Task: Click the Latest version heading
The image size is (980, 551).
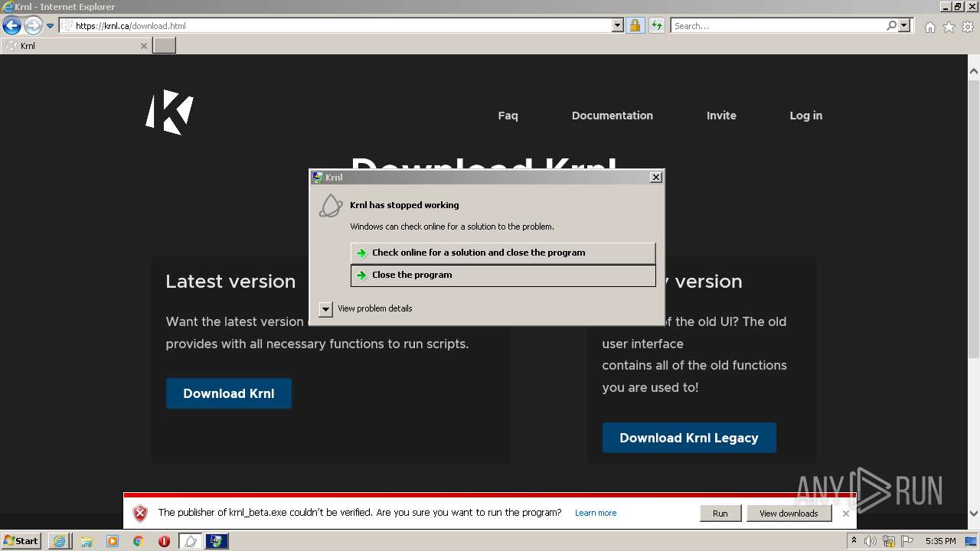Action: click(230, 282)
